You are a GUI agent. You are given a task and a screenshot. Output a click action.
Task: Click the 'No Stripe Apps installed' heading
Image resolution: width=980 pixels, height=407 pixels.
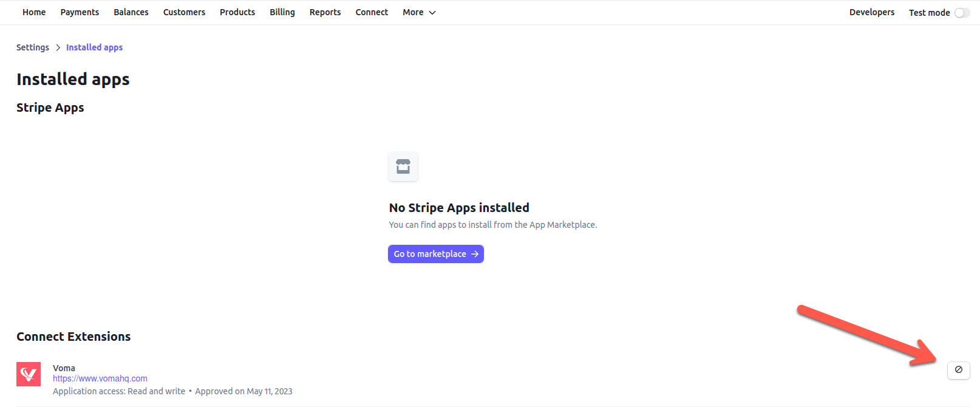(x=459, y=208)
